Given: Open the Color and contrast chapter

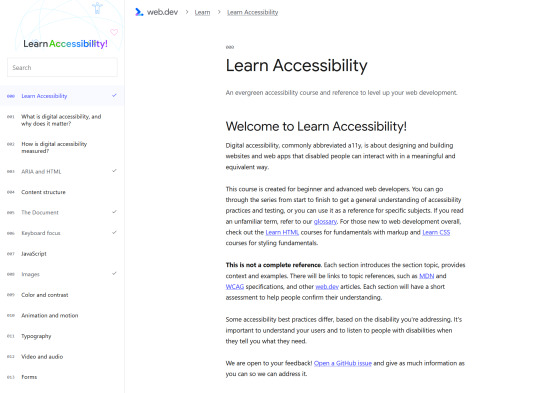Looking at the screenshot, I should (62, 295).
